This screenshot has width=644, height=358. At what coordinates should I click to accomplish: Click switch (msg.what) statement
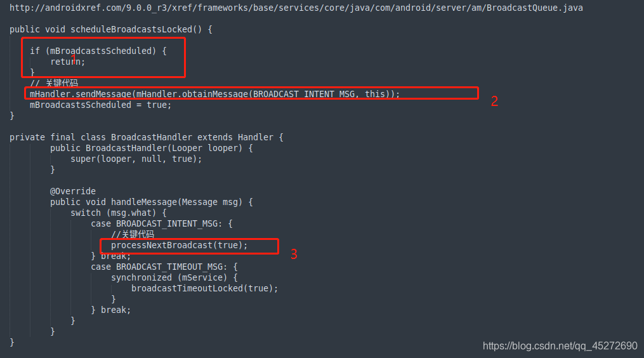click(118, 213)
